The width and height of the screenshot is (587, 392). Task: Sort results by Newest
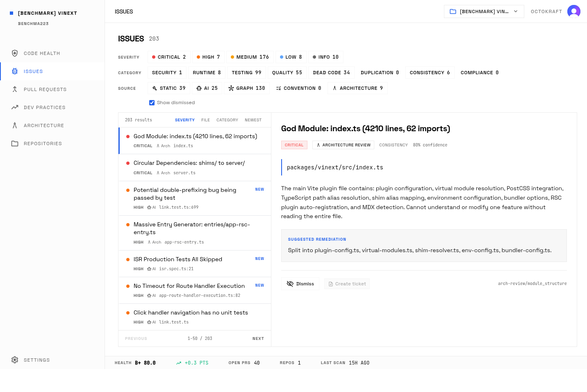[x=253, y=120]
